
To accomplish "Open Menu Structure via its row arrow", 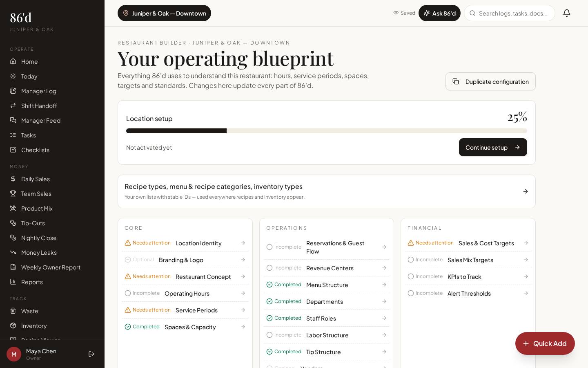I will pyautogui.click(x=384, y=285).
